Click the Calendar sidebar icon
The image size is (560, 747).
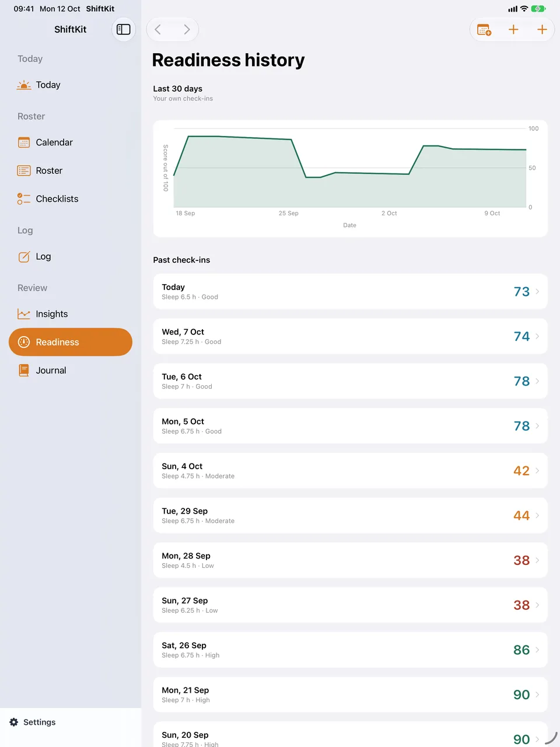click(x=24, y=142)
